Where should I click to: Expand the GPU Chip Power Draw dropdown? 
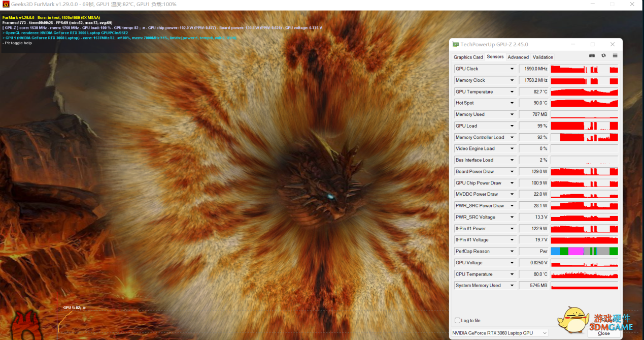(x=512, y=183)
